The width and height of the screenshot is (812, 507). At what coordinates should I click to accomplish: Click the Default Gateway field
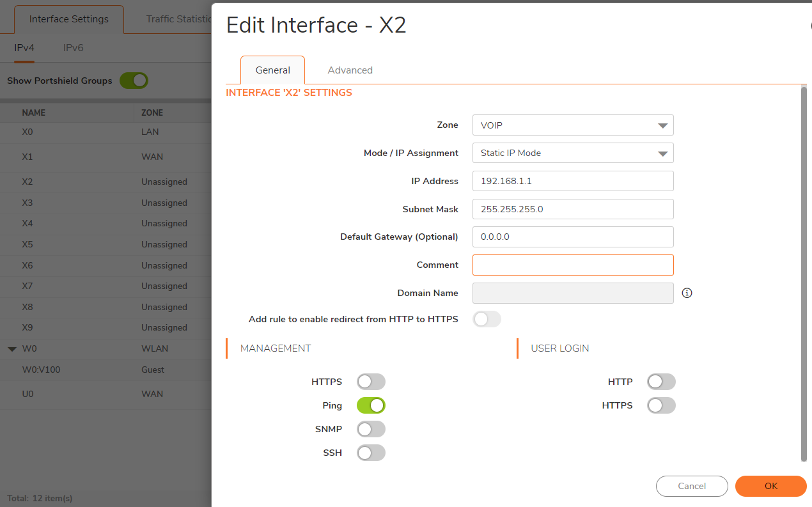click(573, 237)
